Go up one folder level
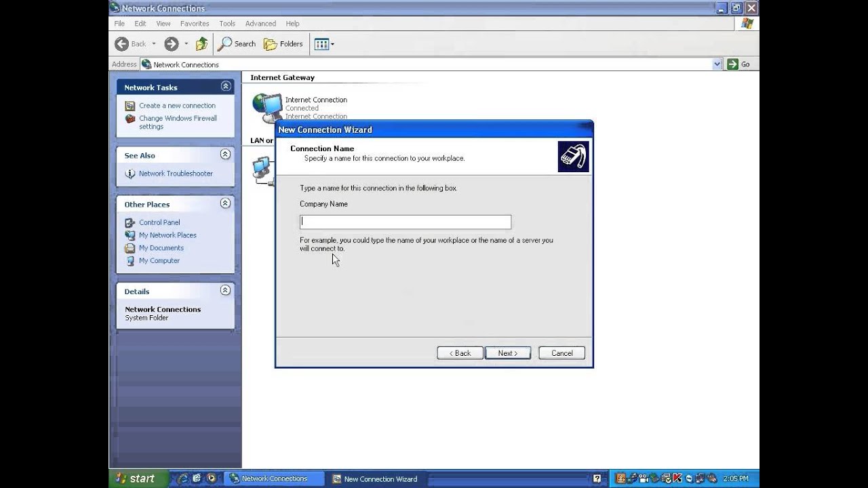Viewport: 868px width, 488px height. pos(201,44)
